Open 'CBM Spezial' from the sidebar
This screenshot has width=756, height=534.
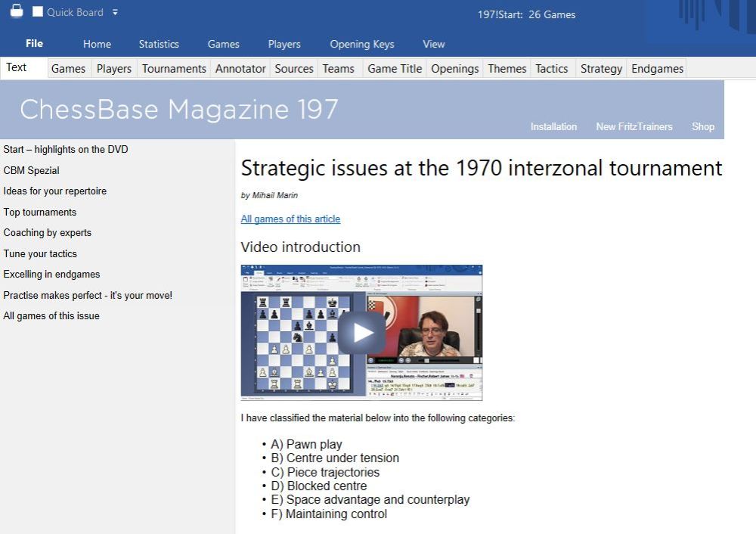tap(31, 171)
